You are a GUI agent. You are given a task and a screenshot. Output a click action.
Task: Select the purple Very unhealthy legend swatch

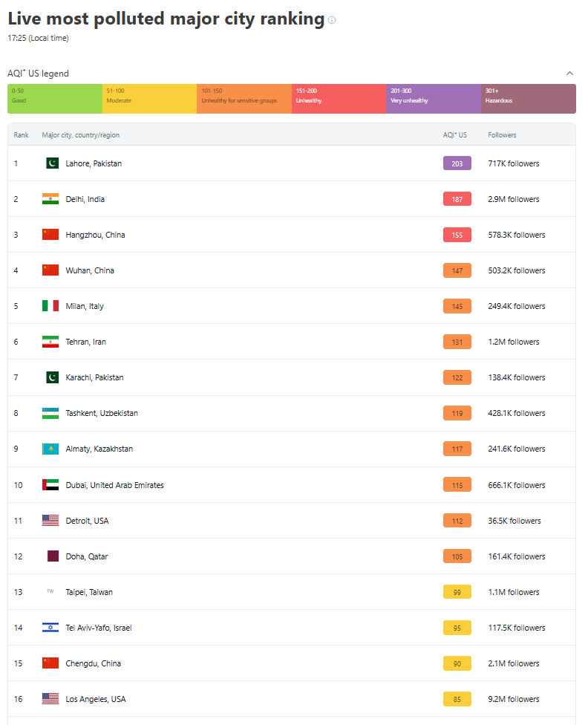point(433,99)
